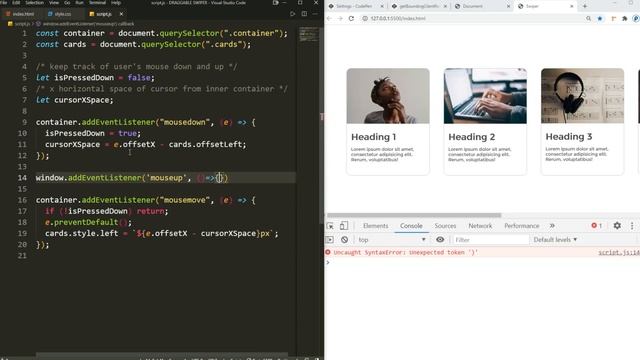Click the browser profile avatar icon
640x360 pixels.
coord(636,18)
